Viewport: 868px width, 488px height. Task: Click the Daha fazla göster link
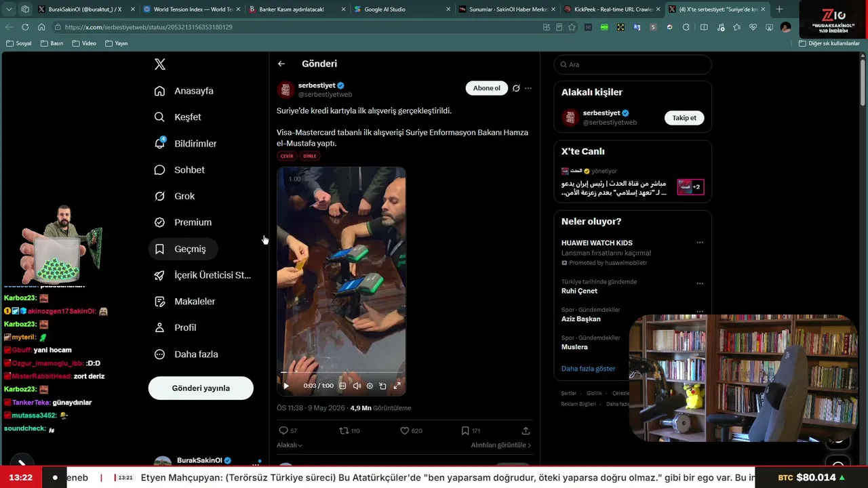[x=589, y=369]
